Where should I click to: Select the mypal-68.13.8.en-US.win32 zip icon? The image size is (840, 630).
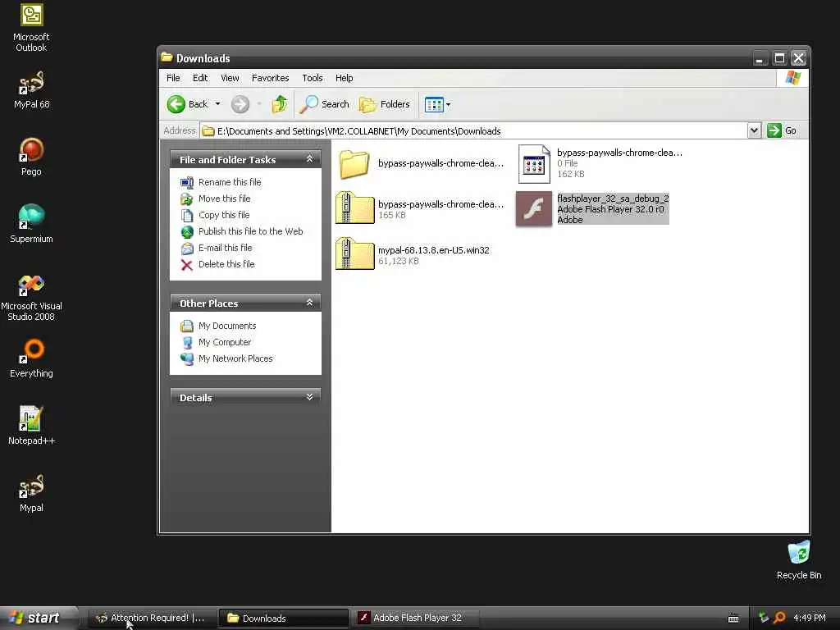pyautogui.click(x=354, y=254)
